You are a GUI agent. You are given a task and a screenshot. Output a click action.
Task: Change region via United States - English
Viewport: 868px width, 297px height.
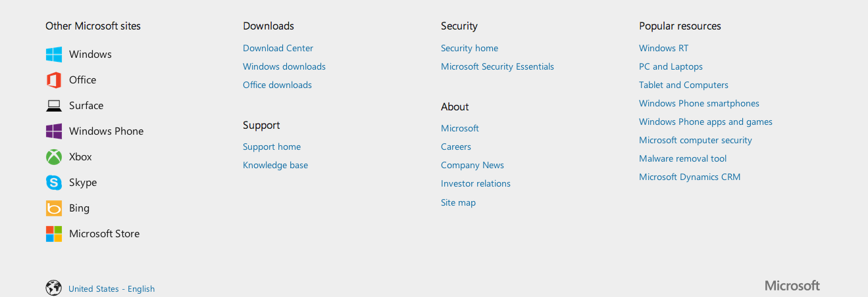[x=111, y=289]
